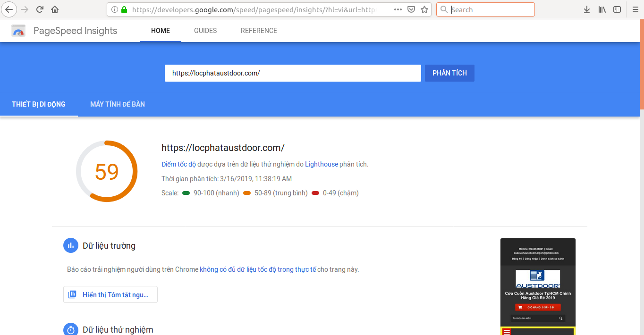Viewport: 644px width, 335px height.
Task: Click the PageSpeed Insights logo icon
Action: (x=18, y=31)
